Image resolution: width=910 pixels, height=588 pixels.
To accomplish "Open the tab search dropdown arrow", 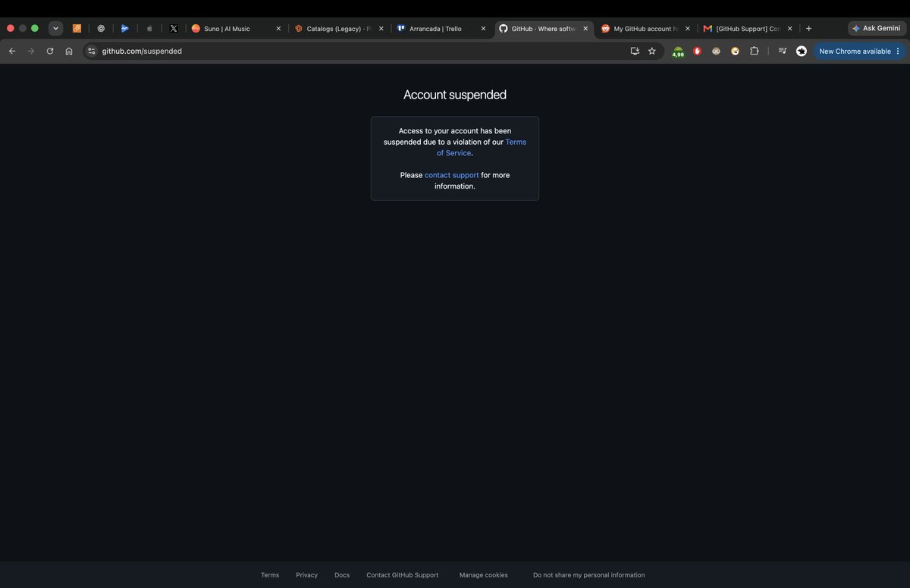I will click(x=55, y=28).
